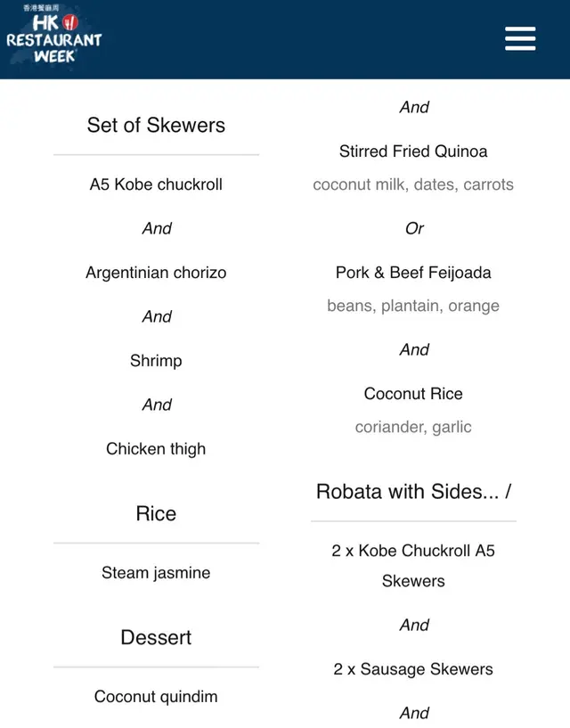
Task: Click the 2 x Sausage Skewers item
Action: tap(413, 669)
